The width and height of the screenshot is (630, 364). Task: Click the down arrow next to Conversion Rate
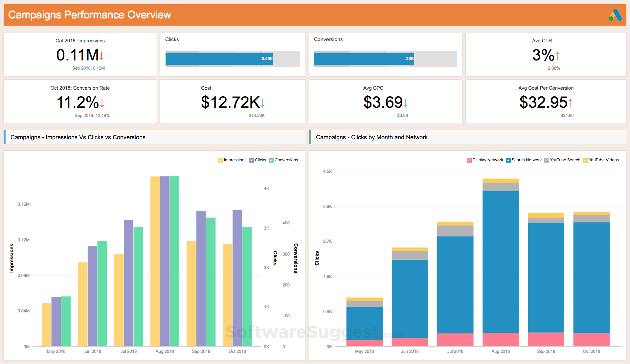[x=102, y=104]
